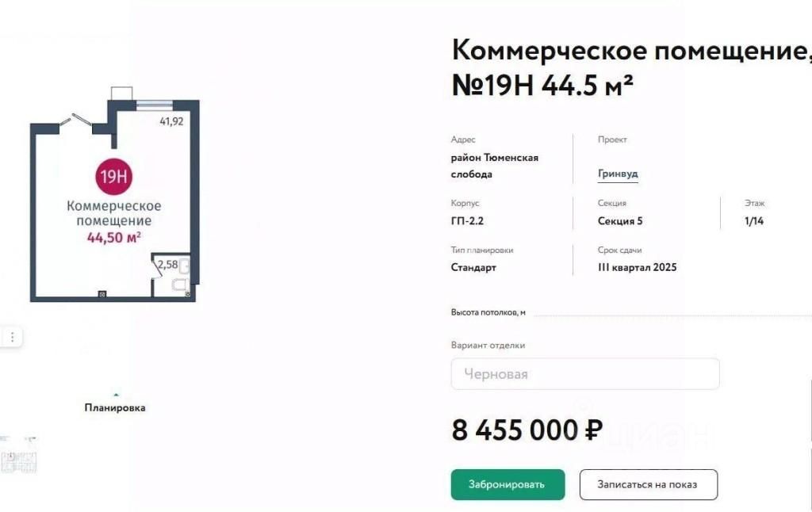
Task: Click the 2,58 bathroom area label
Action: tap(168, 265)
